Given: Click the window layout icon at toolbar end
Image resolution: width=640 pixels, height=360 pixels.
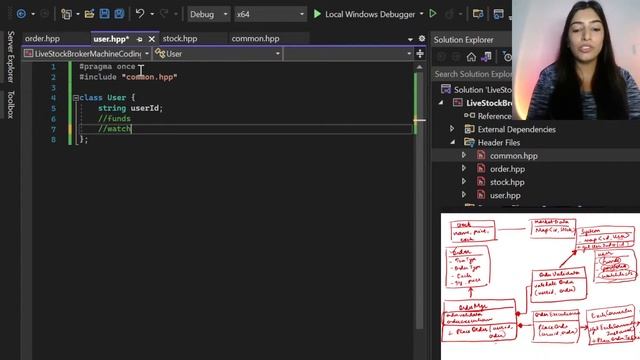Looking at the screenshot, I should [498, 14].
